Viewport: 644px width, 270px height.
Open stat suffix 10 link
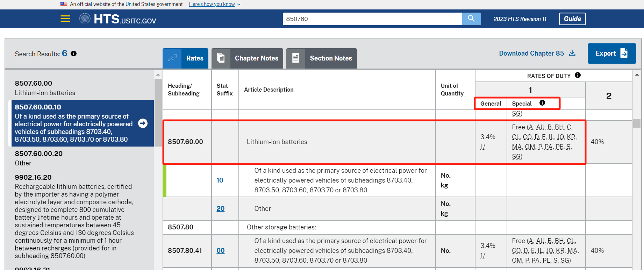click(220, 180)
